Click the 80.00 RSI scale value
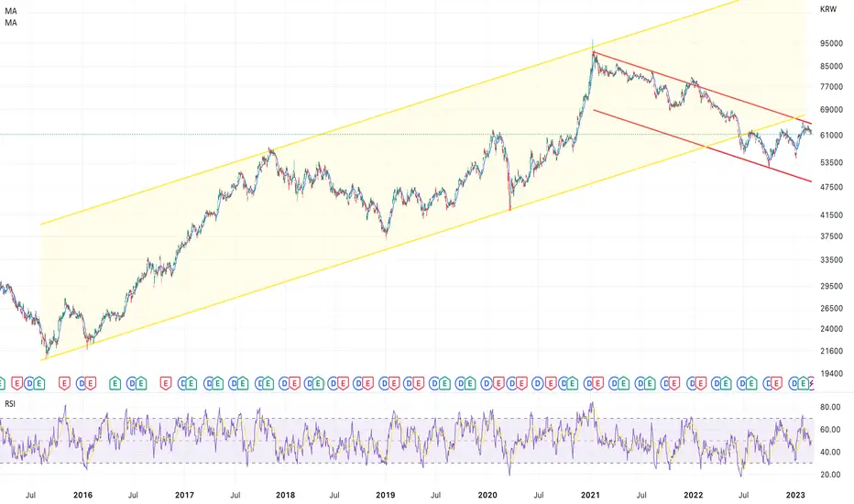The image size is (854, 504). (830, 407)
